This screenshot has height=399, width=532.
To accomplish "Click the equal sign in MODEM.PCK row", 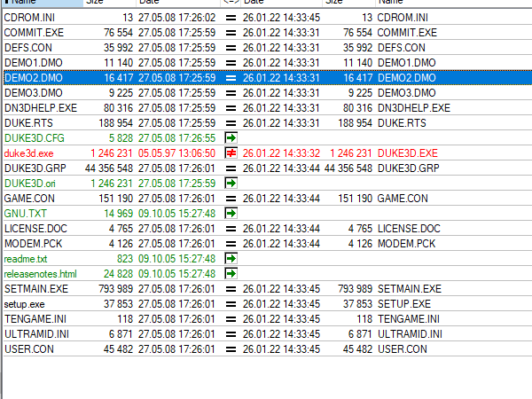I will pyautogui.click(x=231, y=244).
